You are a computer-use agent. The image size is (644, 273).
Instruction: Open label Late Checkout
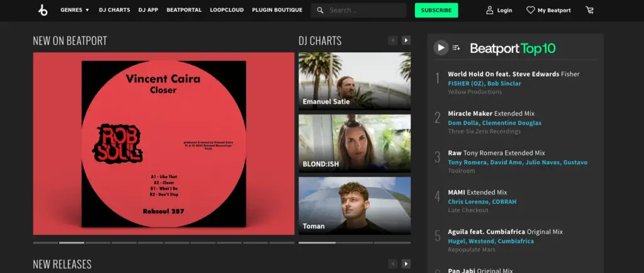(x=468, y=210)
